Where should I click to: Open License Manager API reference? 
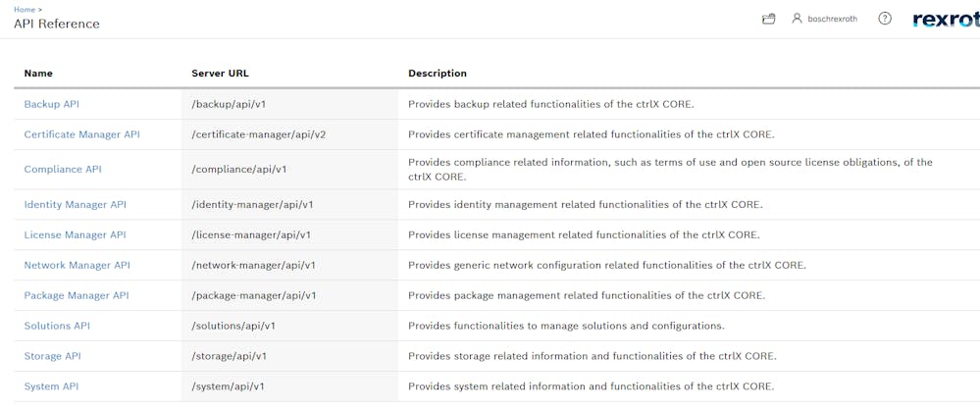pyautogui.click(x=75, y=235)
